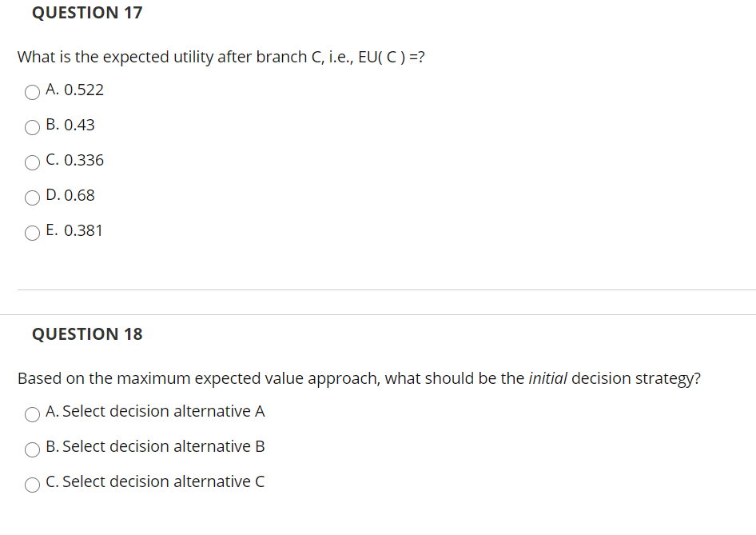Click the text label 0.336 next to option C
This screenshot has height=535, width=756.
coord(84,161)
